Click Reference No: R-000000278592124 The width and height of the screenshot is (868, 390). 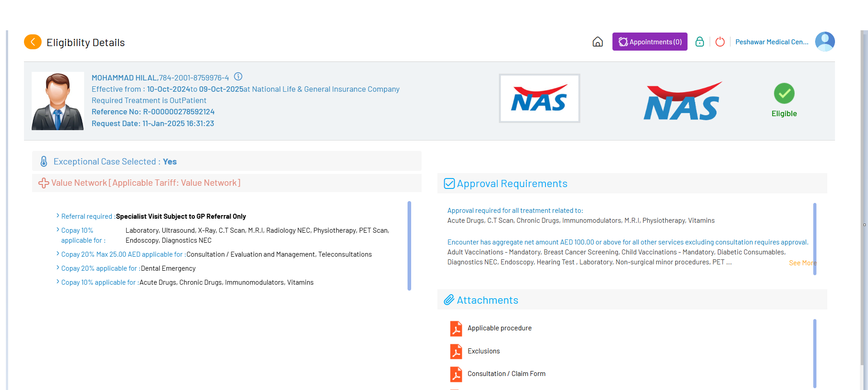(x=153, y=112)
